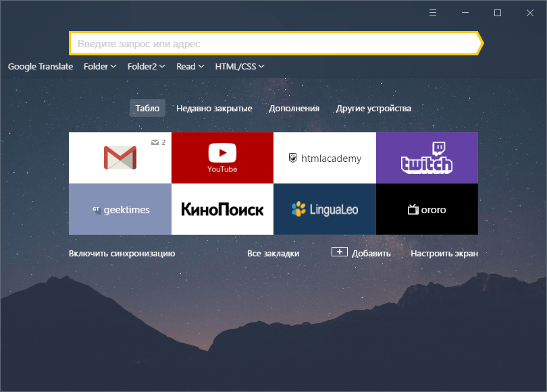Switch to Недавно закрытые tab
Viewport: 547px width, 392px height.
point(214,109)
